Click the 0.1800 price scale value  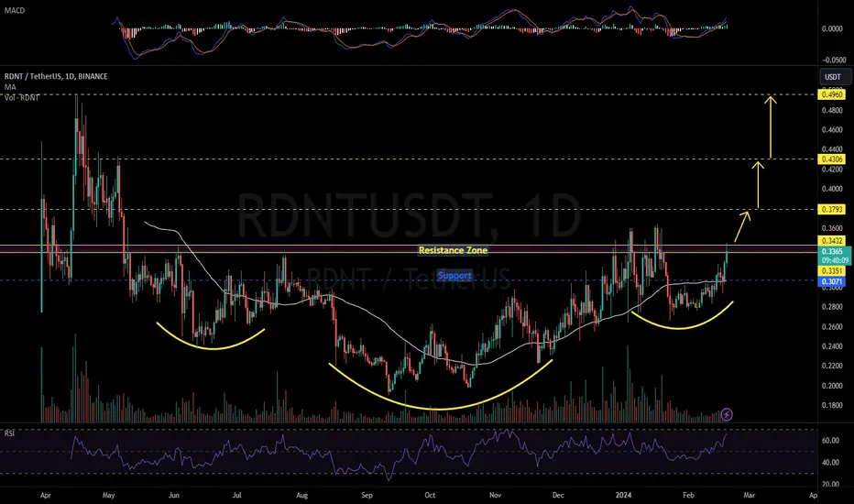pyautogui.click(x=832, y=405)
